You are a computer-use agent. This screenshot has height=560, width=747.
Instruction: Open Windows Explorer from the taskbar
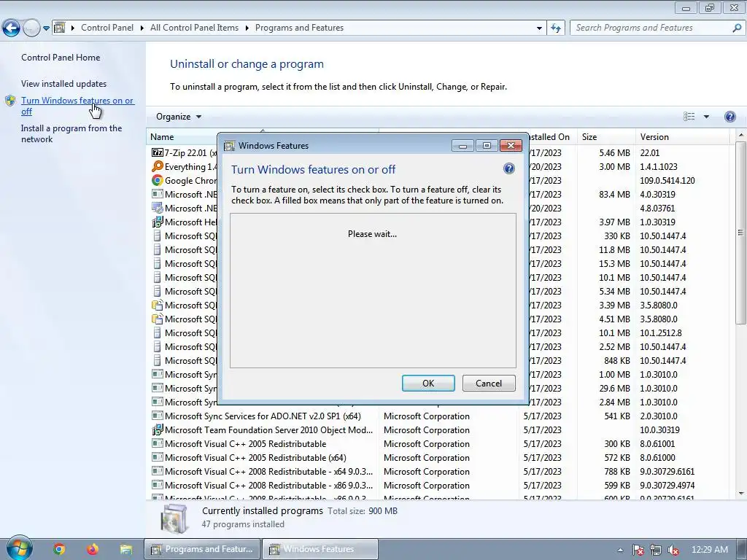click(126, 550)
